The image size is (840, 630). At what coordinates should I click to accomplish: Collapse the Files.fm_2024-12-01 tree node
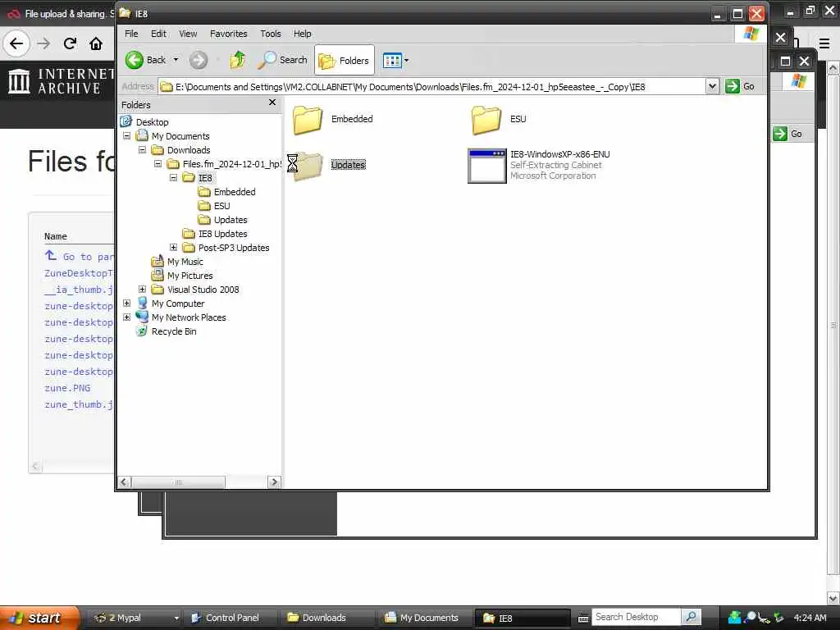pos(158,164)
